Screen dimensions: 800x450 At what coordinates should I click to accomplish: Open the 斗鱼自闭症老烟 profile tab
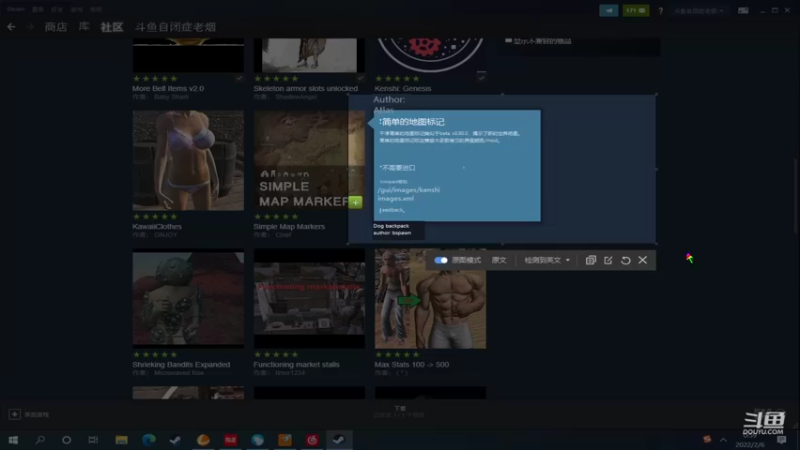click(175, 27)
